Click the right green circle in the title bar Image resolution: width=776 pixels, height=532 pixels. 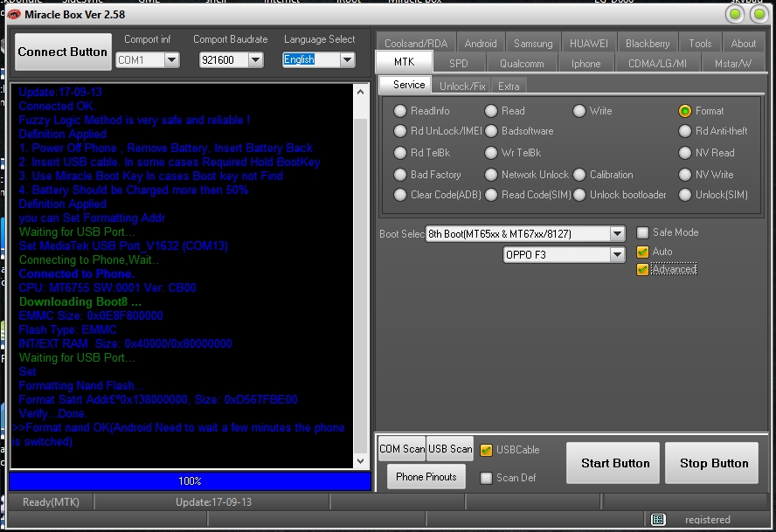[x=759, y=14]
